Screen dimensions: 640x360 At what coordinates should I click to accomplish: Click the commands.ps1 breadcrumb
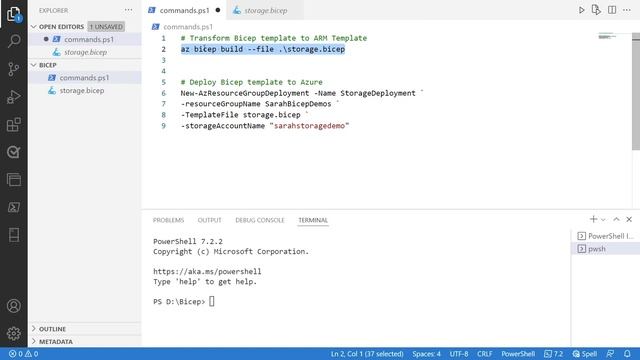188,27
